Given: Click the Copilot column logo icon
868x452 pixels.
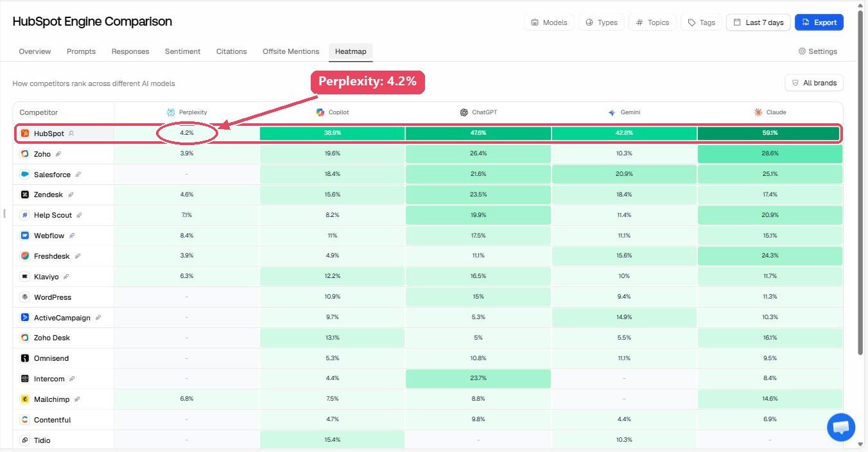Looking at the screenshot, I should pyautogui.click(x=320, y=112).
